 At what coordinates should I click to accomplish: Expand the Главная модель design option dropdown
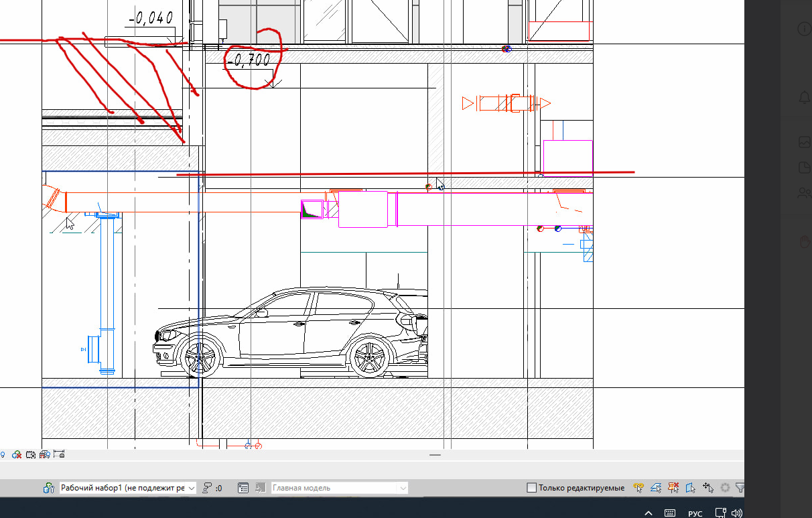(340, 488)
